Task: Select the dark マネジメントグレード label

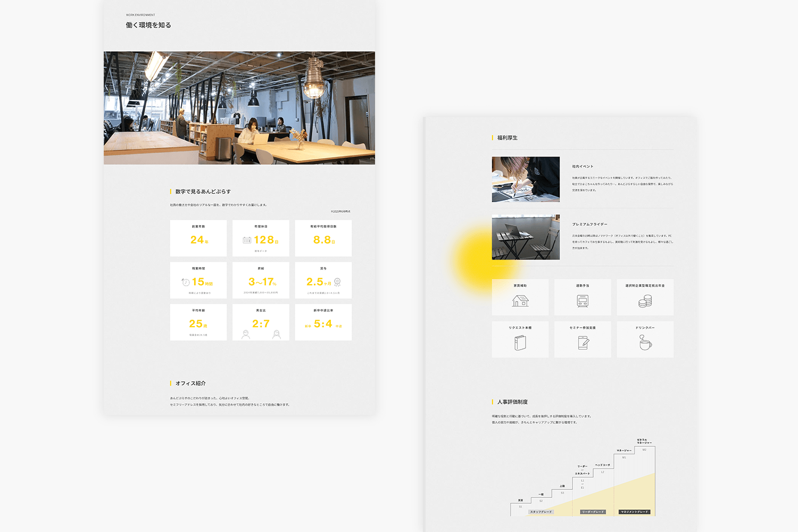Action: click(634, 512)
